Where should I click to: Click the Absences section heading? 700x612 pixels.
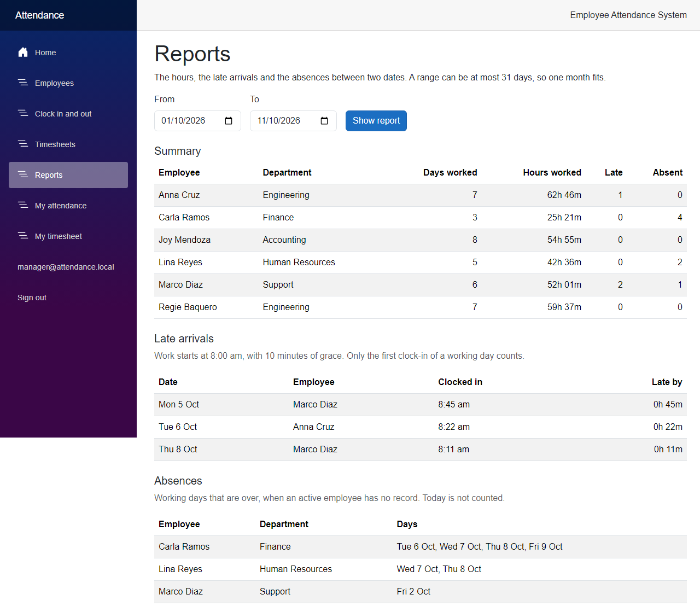178,481
